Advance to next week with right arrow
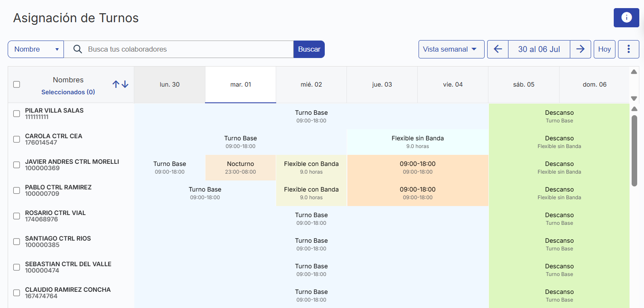The image size is (644, 308). tap(580, 49)
